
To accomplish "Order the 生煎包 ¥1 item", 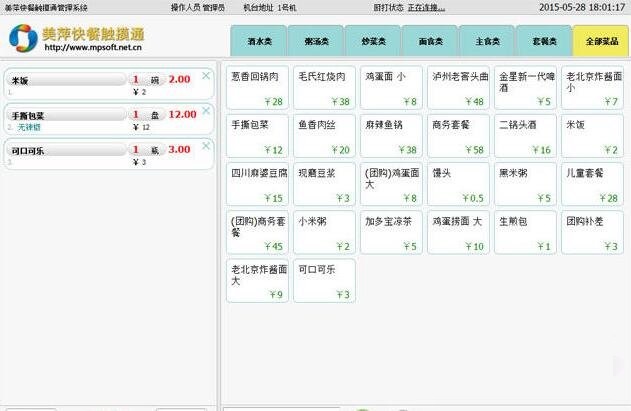I will [526, 233].
